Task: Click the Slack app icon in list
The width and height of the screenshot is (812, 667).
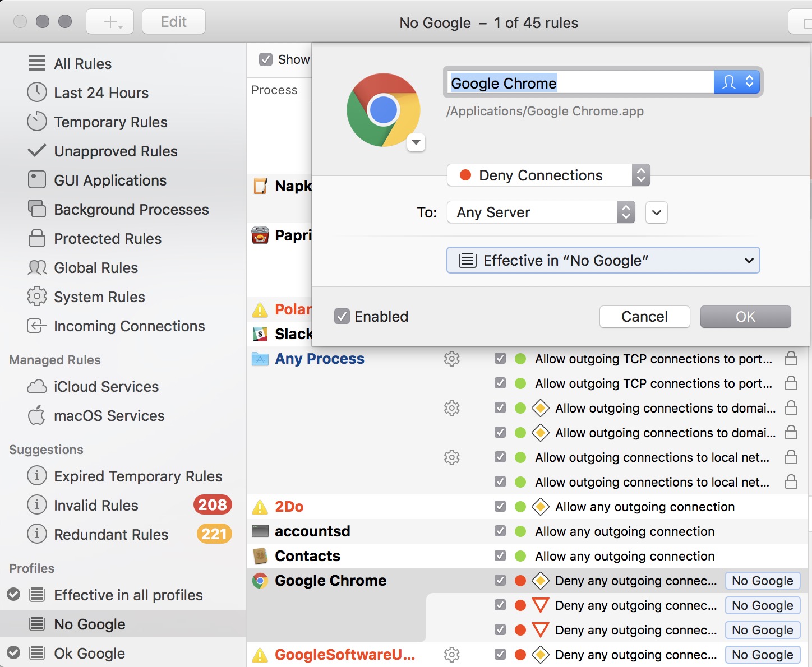Action: tap(260, 334)
